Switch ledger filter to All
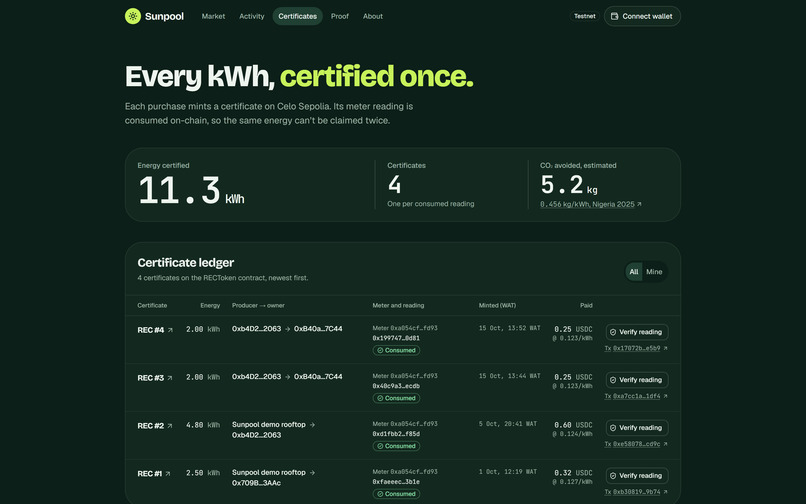The height and width of the screenshot is (504, 806). pyautogui.click(x=634, y=272)
